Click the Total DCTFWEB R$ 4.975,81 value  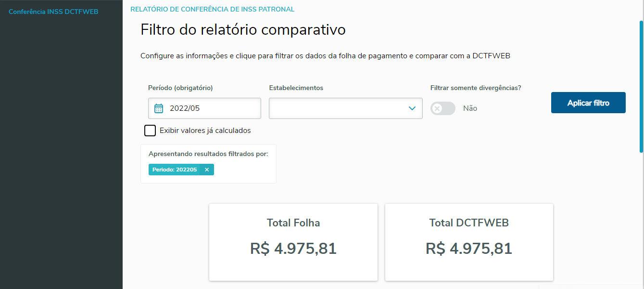pyautogui.click(x=469, y=249)
